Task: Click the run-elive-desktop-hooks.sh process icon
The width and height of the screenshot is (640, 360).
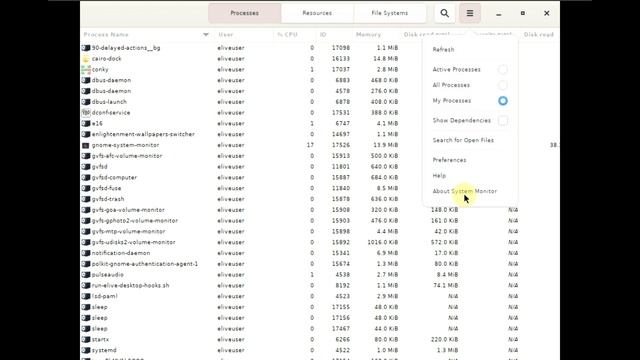Action: pyautogui.click(x=86, y=285)
